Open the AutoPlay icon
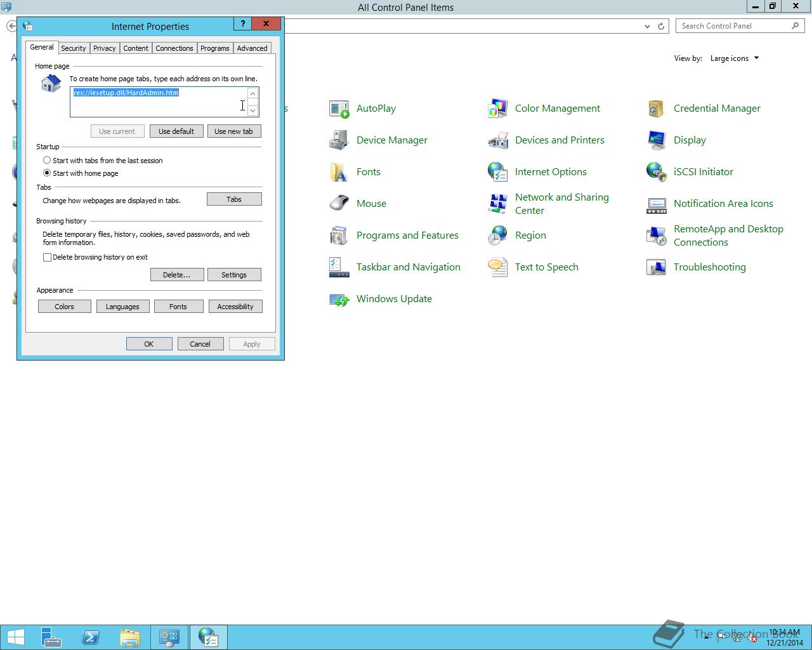Screen dimensions: 812x650 pyautogui.click(x=339, y=109)
